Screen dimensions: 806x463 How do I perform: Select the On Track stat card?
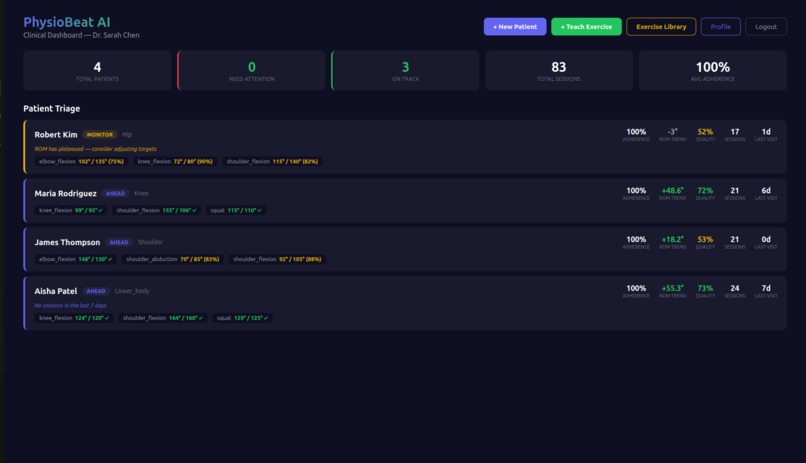[405, 70]
